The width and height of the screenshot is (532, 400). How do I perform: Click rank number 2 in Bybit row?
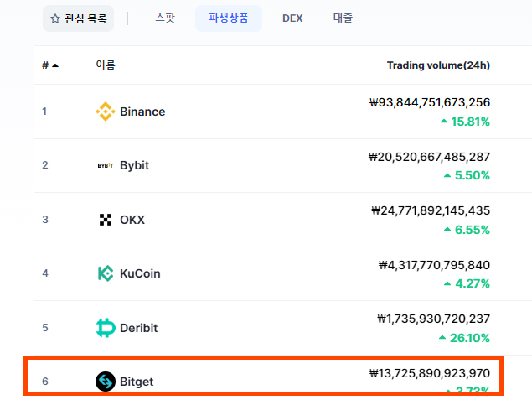[45, 165]
